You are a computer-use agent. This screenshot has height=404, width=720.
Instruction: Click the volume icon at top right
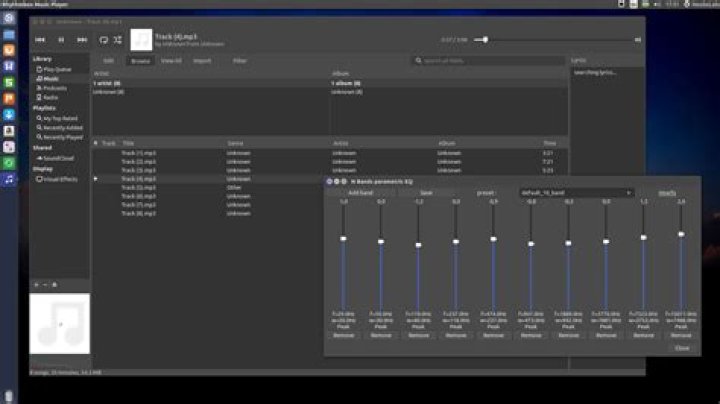click(638, 40)
